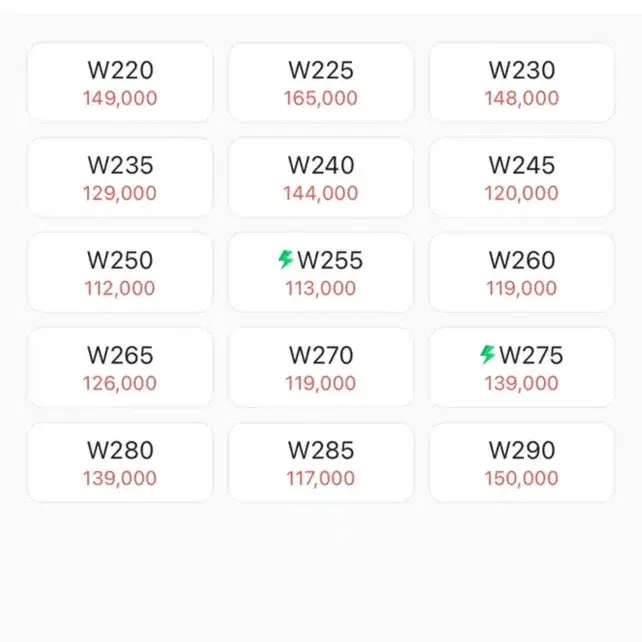
Task: Choose the W245 size option
Action: 522,177
